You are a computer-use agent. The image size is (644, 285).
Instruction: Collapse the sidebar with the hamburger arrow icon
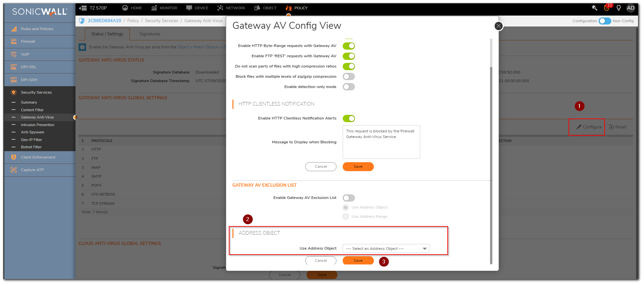[83, 8]
